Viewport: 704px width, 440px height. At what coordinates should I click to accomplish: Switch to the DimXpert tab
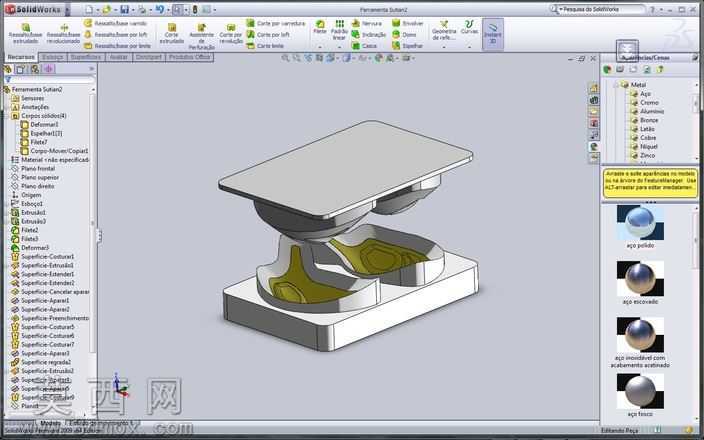point(149,57)
